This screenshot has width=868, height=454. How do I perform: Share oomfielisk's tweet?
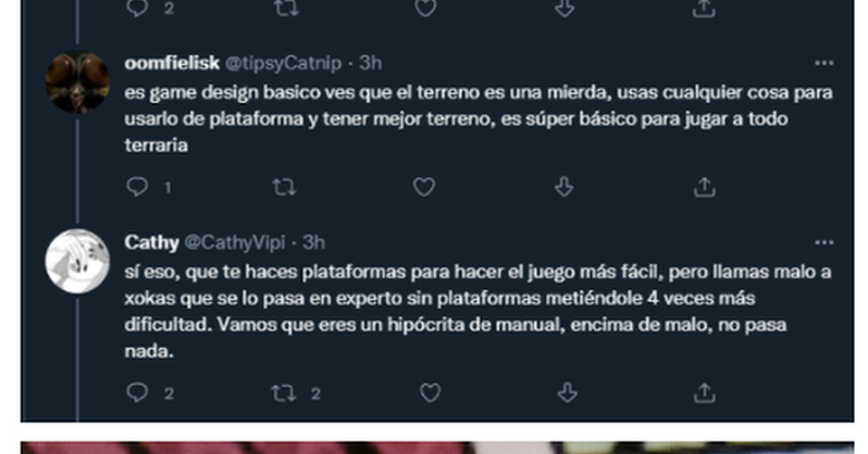(704, 187)
